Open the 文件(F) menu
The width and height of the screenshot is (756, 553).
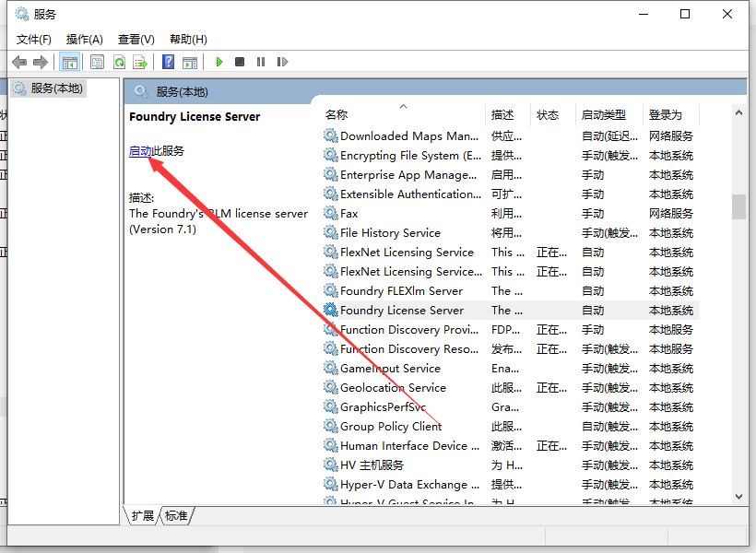click(x=34, y=39)
